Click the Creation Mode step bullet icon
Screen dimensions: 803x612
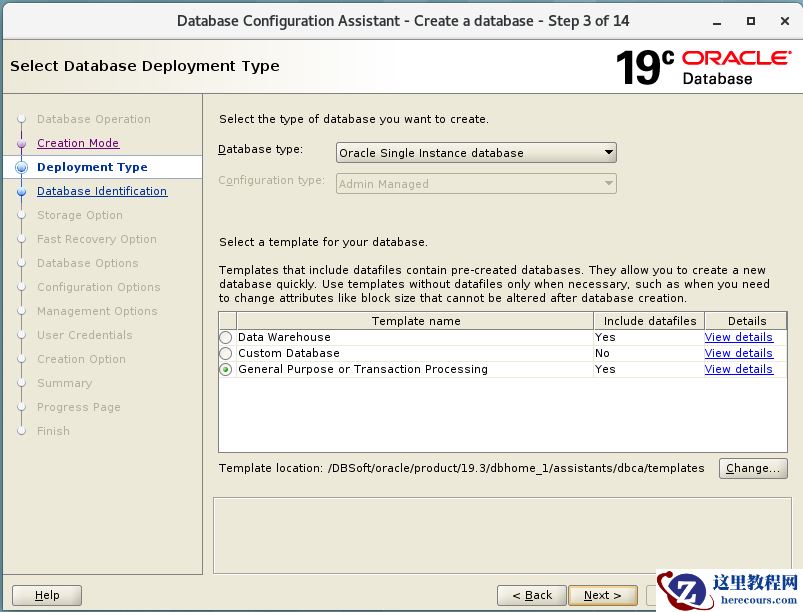point(22,143)
